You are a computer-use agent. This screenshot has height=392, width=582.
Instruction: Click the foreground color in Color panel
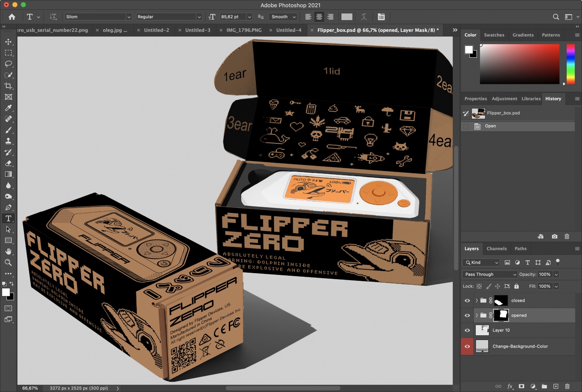[469, 50]
